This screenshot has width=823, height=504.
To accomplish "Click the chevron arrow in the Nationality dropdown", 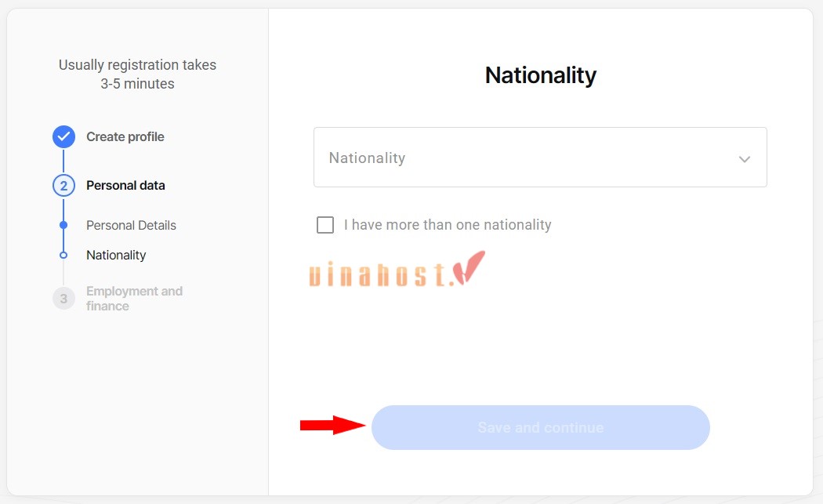I will [744, 159].
